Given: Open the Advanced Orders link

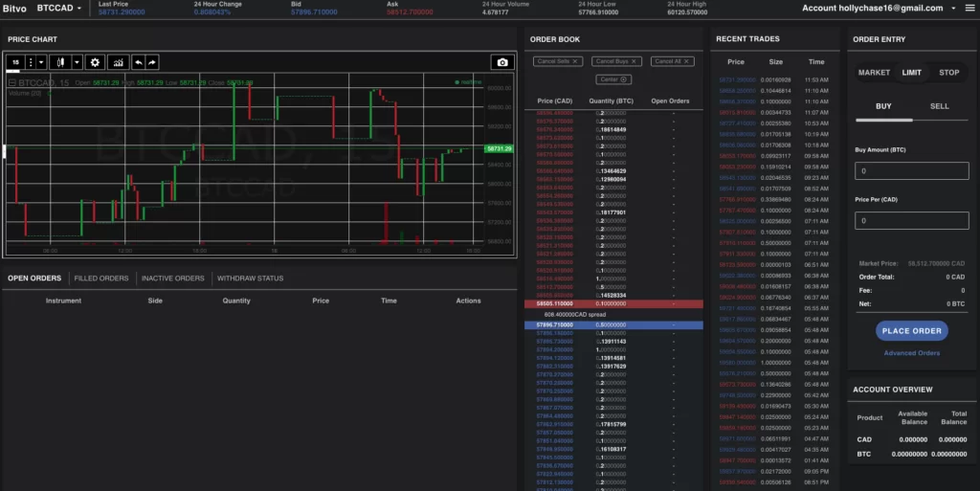Looking at the screenshot, I should [911, 353].
